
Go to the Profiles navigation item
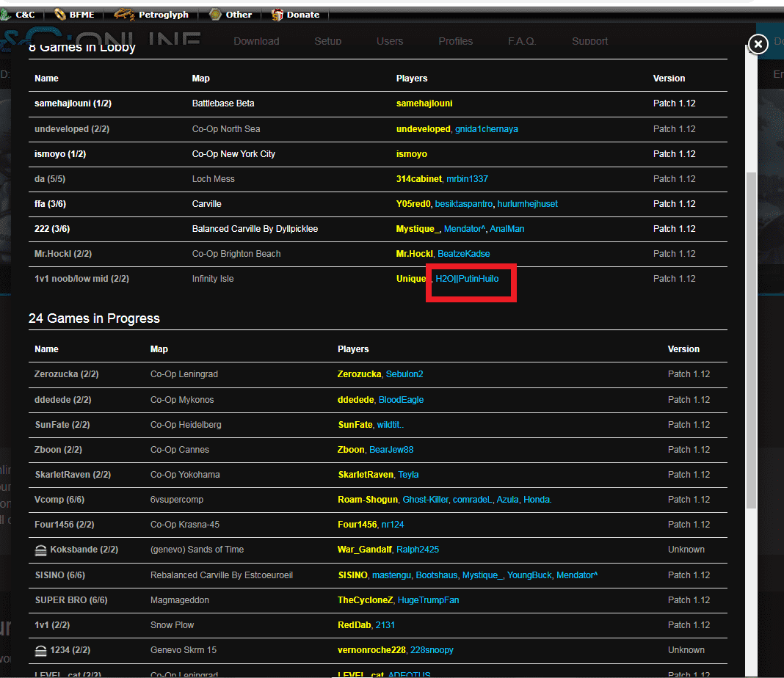point(455,41)
